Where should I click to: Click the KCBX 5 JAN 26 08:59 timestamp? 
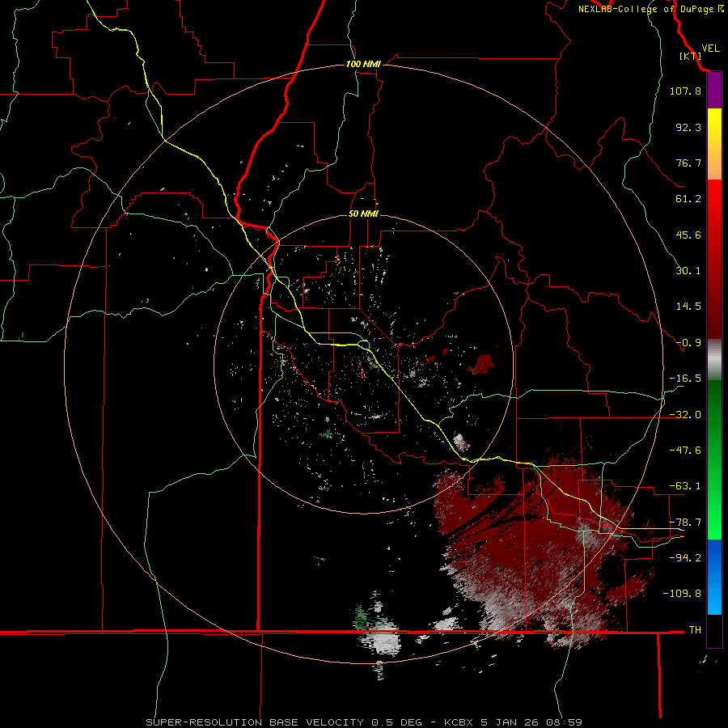pyautogui.click(x=513, y=722)
